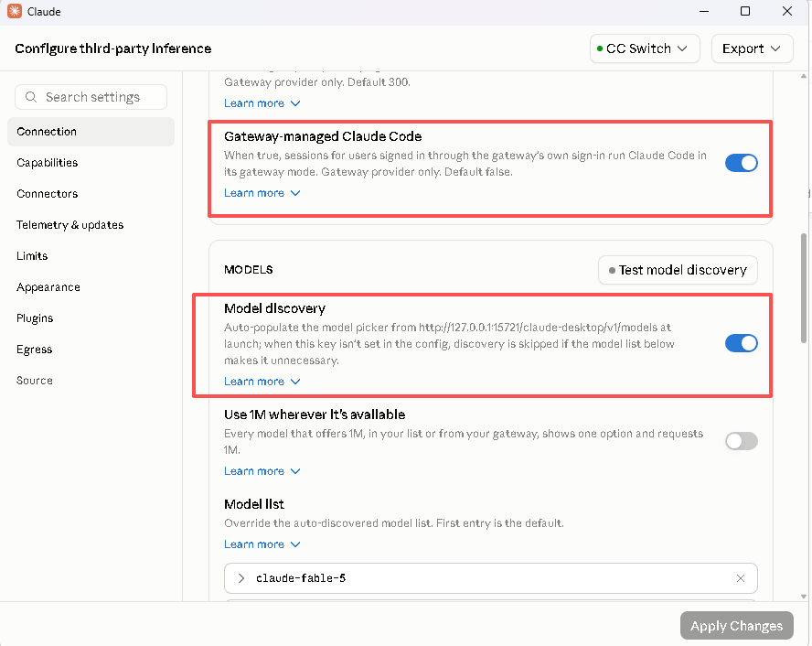Switch to the Limits section
This screenshot has height=646, width=812.
[x=91, y=256]
